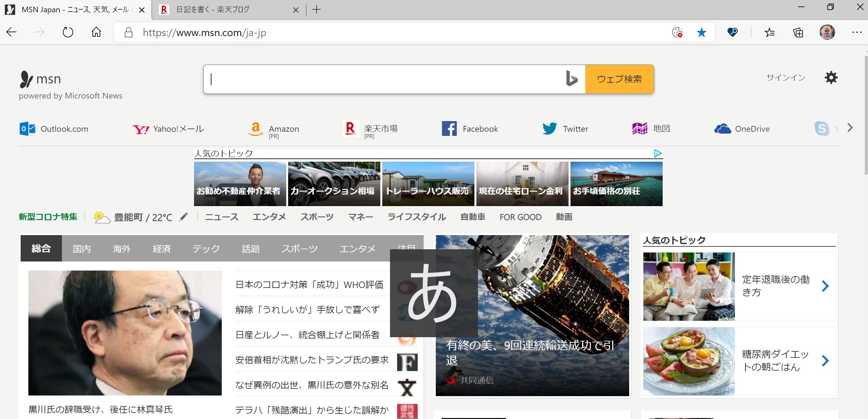This screenshot has width=868, height=419.
Task: Open the FOR GOOD navigation menu item
Action: pyautogui.click(x=521, y=217)
